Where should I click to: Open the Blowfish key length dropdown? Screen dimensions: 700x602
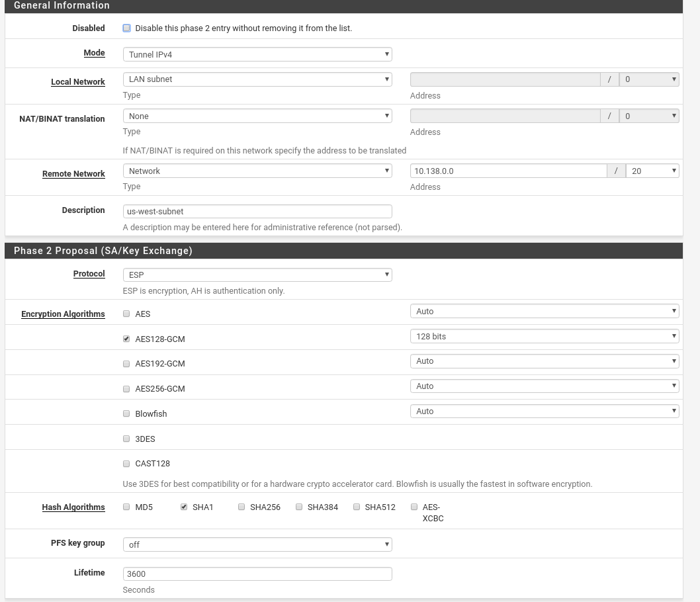pos(545,411)
